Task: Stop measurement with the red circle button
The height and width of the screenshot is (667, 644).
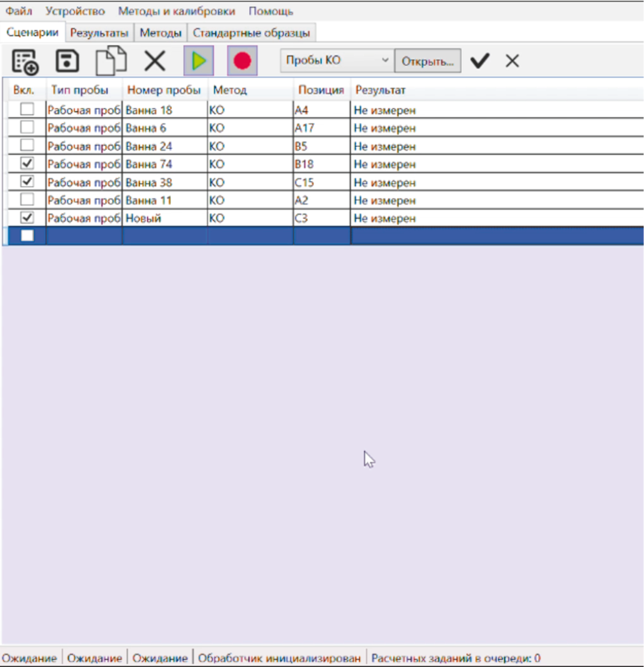Action: (x=242, y=61)
